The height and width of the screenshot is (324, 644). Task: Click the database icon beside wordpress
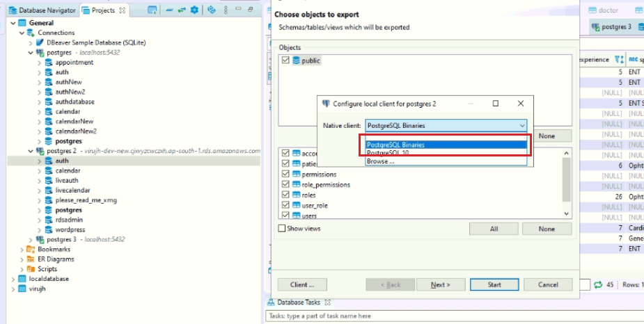tap(49, 229)
